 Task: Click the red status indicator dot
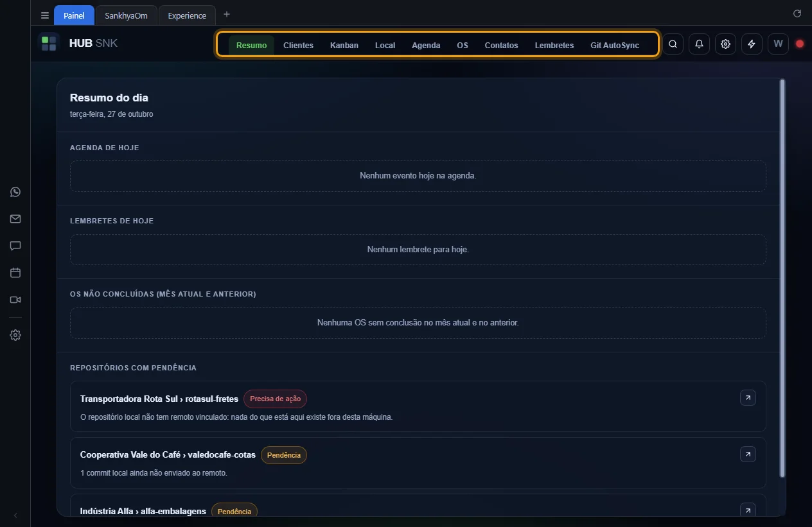[800, 44]
